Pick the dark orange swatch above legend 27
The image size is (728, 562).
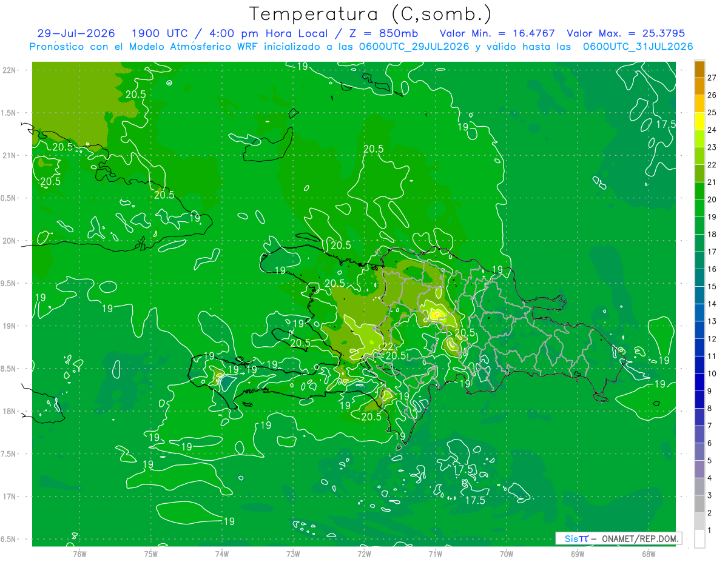pyautogui.click(x=700, y=69)
